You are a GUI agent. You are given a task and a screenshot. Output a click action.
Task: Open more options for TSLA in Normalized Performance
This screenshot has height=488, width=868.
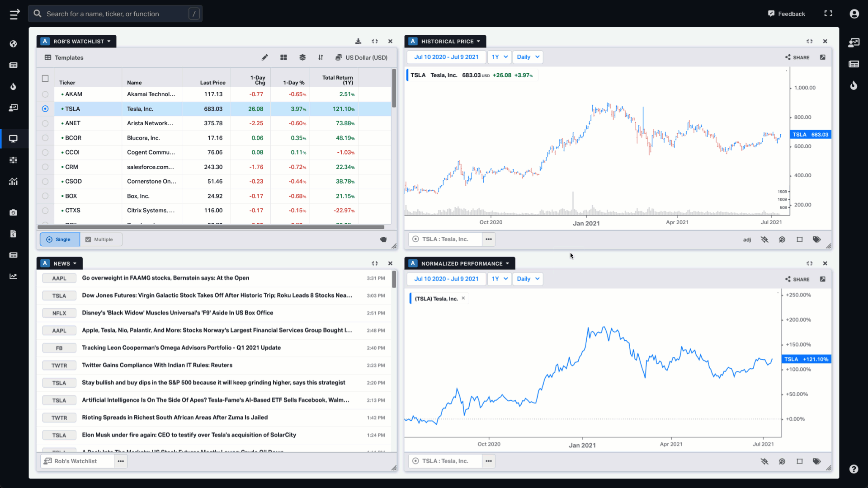point(489,461)
